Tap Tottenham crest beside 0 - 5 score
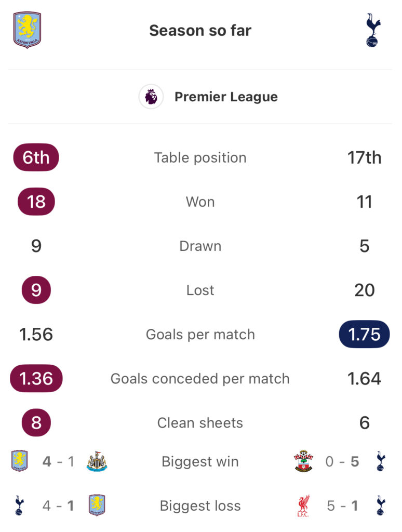The height and width of the screenshot is (532, 402). coord(381,461)
